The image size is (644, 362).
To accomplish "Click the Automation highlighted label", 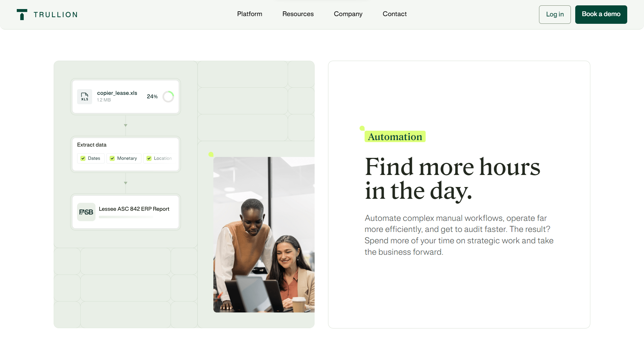I will [395, 136].
